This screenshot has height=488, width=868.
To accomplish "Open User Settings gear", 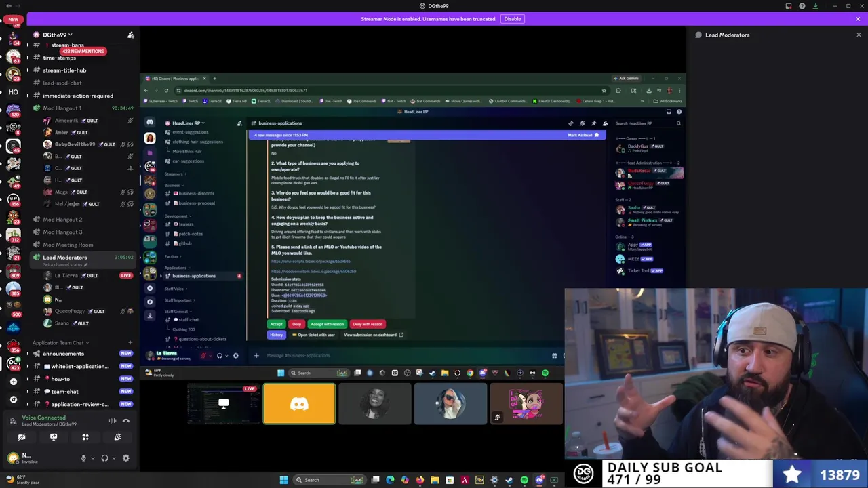I will coord(125,458).
